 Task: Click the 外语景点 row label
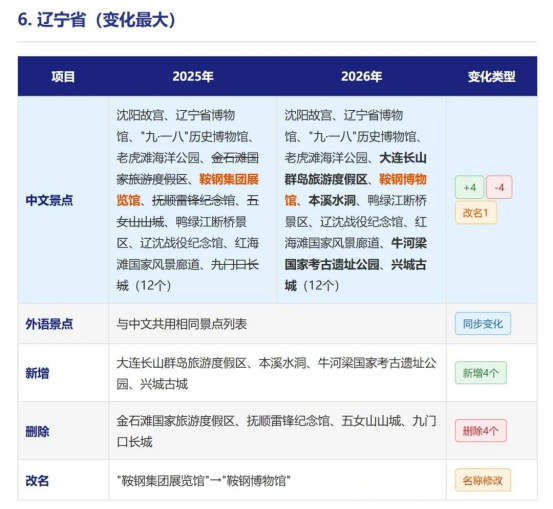(49, 324)
